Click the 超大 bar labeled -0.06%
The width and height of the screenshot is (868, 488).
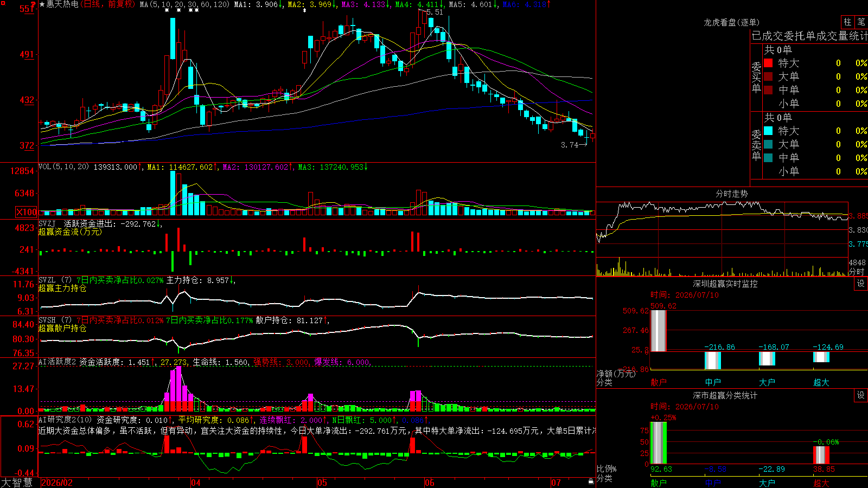[x=821, y=455]
